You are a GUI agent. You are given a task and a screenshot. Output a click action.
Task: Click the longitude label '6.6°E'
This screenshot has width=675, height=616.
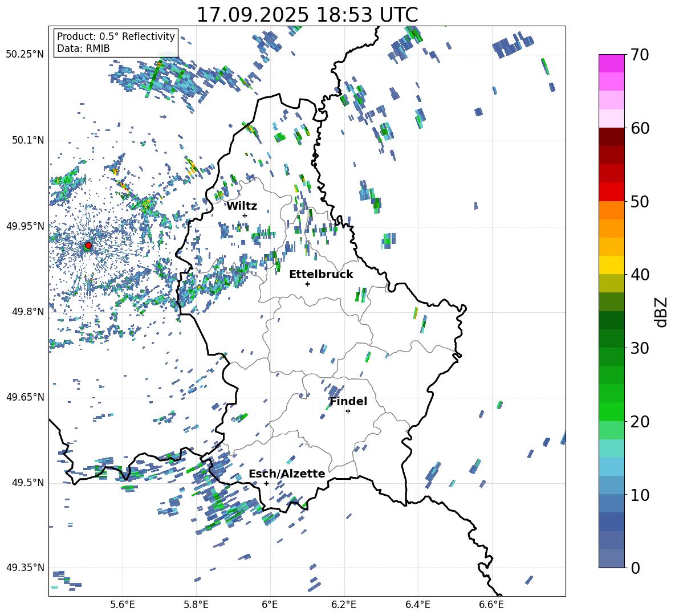(x=491, y=605)
